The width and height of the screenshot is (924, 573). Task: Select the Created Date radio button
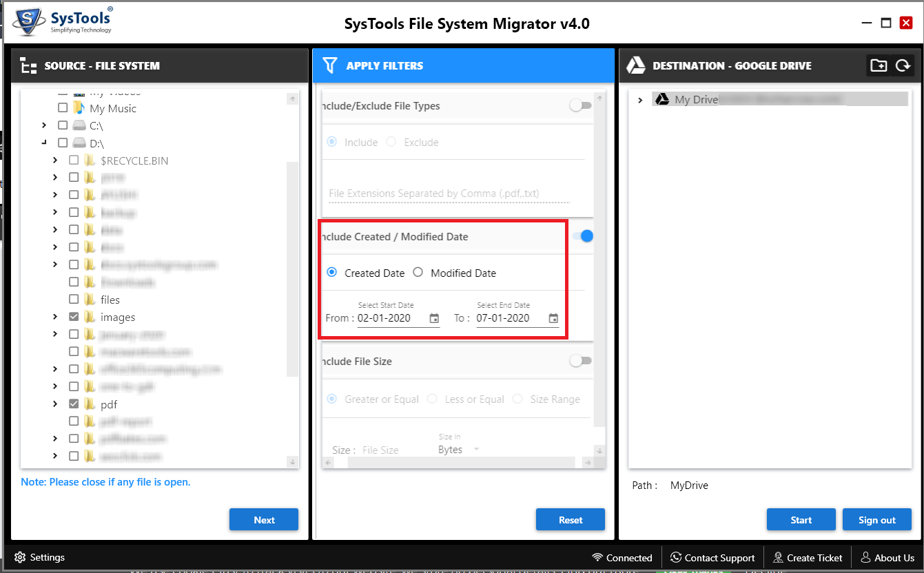point(331,273)
